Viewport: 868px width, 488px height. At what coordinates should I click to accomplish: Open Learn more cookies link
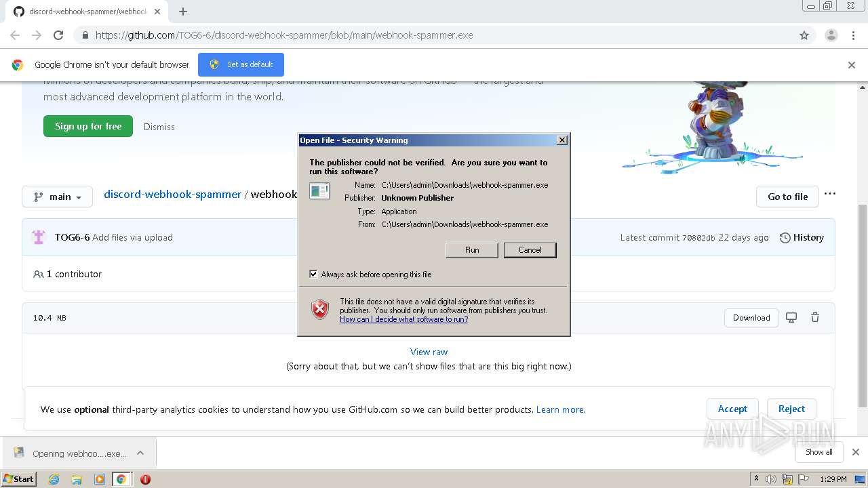[559, 409]
